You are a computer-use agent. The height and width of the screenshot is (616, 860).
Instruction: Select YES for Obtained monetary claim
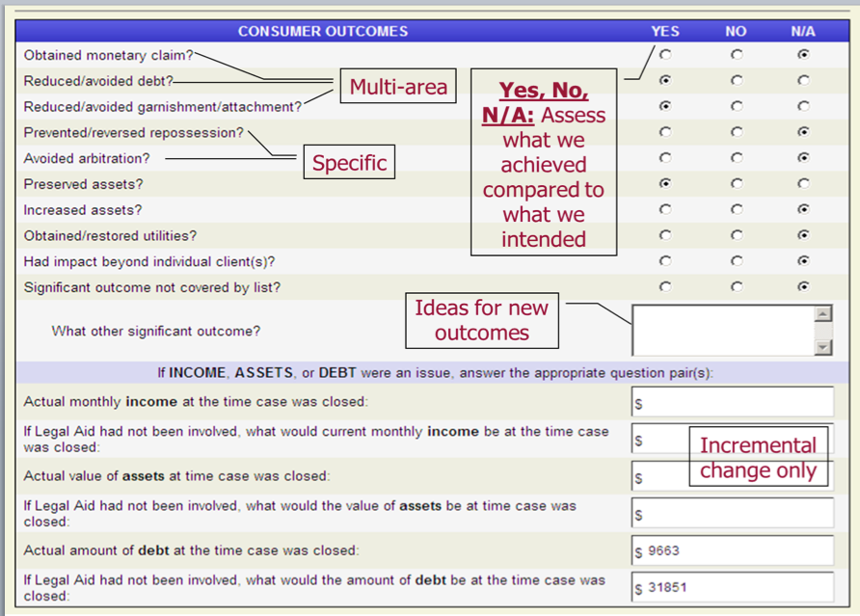click(x=665, y=56)
